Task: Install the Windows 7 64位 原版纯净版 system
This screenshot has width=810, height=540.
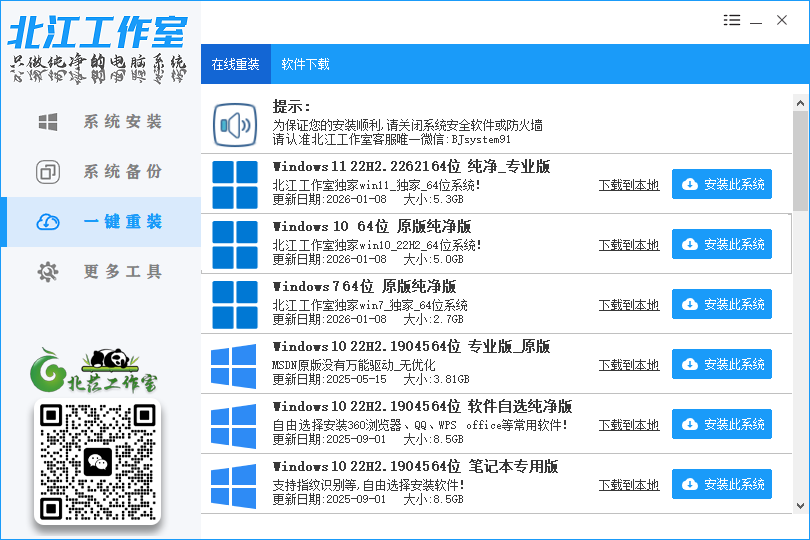Action: (722, 304)
